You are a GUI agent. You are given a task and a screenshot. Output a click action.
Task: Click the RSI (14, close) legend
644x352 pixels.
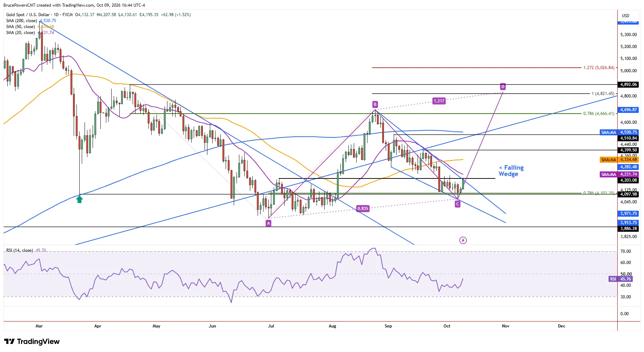click(26, 250)
